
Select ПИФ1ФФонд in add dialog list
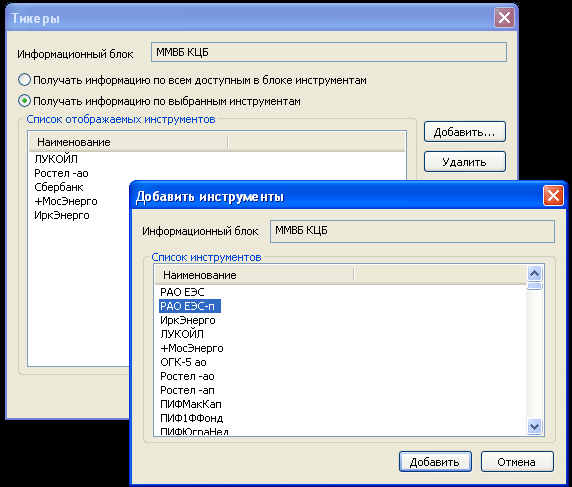(x=192, y=418)
